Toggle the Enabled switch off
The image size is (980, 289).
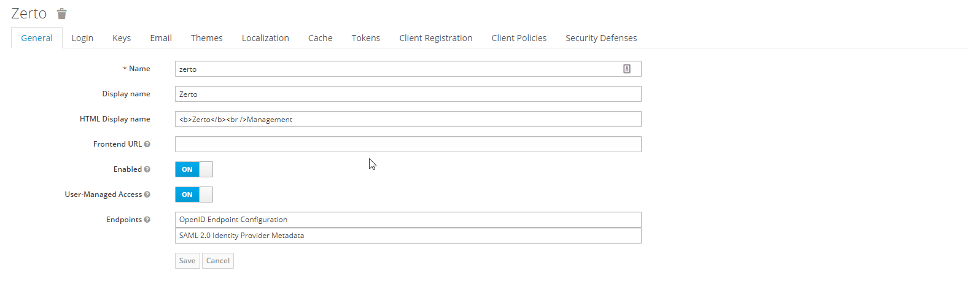[193, 169]
